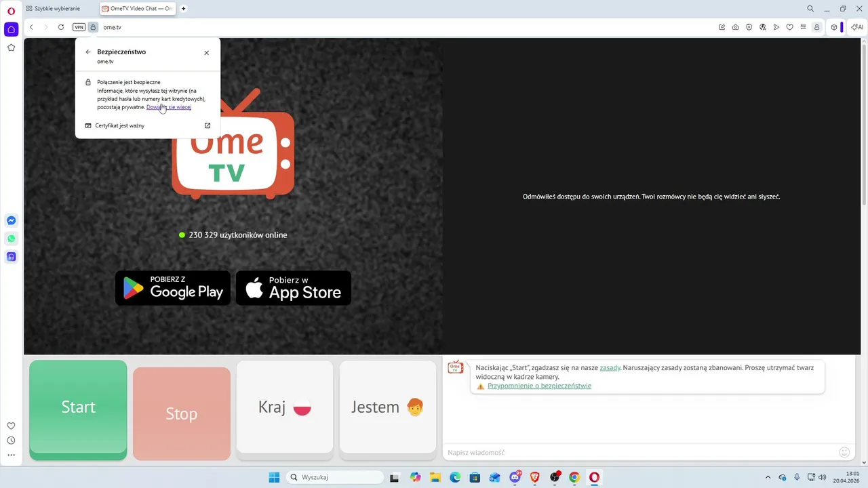
Task: Toggle the VPN badge in address bar
Action: coord(79,27)
